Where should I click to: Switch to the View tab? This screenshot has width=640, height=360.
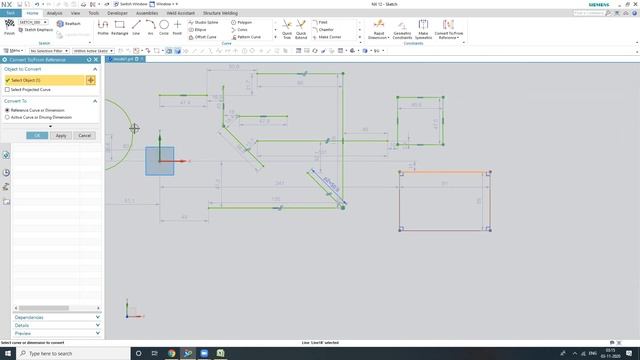tap(76, 13)
